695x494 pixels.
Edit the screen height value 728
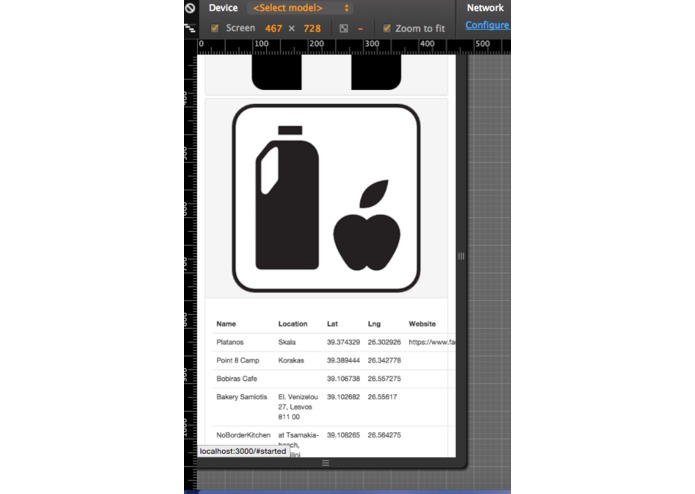pos(312,29)
